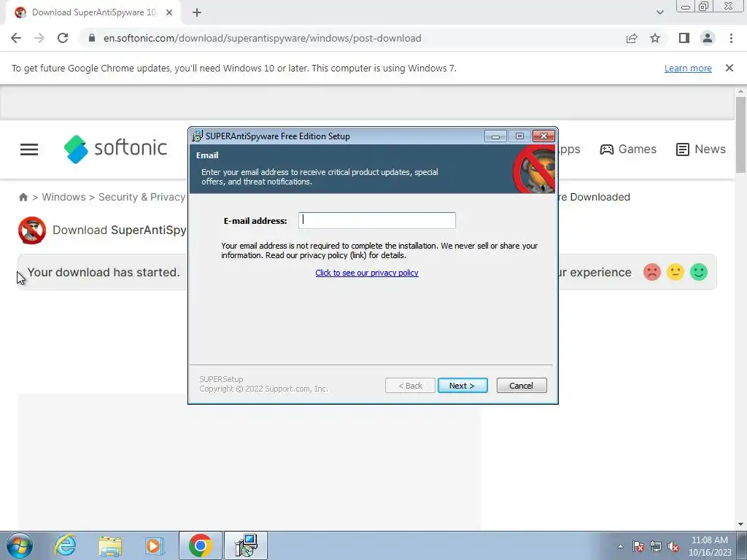Open the Security & Privacy breadcrumb
747x560 pixels.
[x=142, y=197]
